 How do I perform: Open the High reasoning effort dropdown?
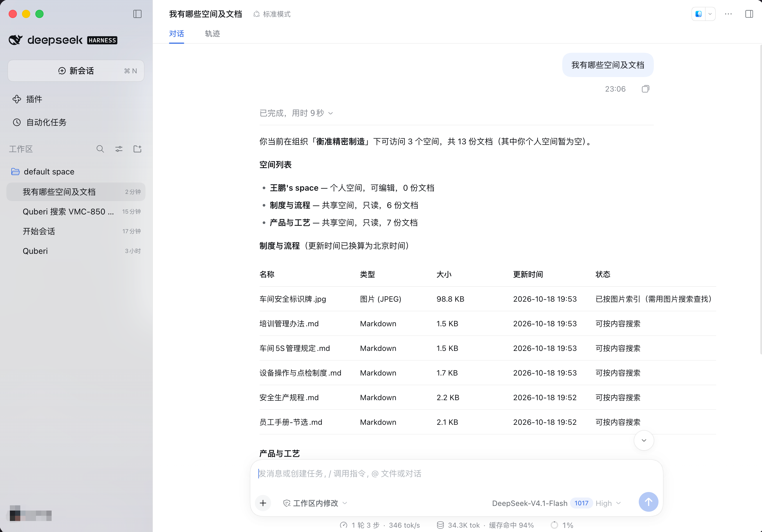[608, 503]
